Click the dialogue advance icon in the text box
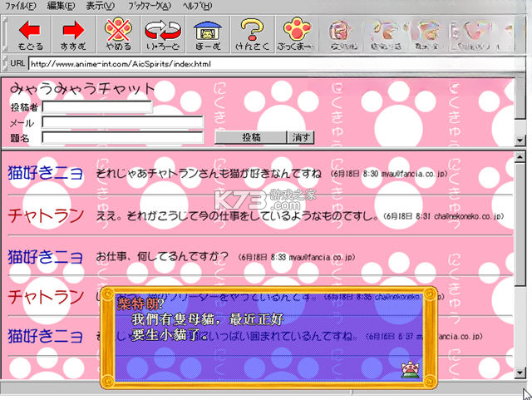This screenshot has height=400, width=532. (x=410, y=369)
